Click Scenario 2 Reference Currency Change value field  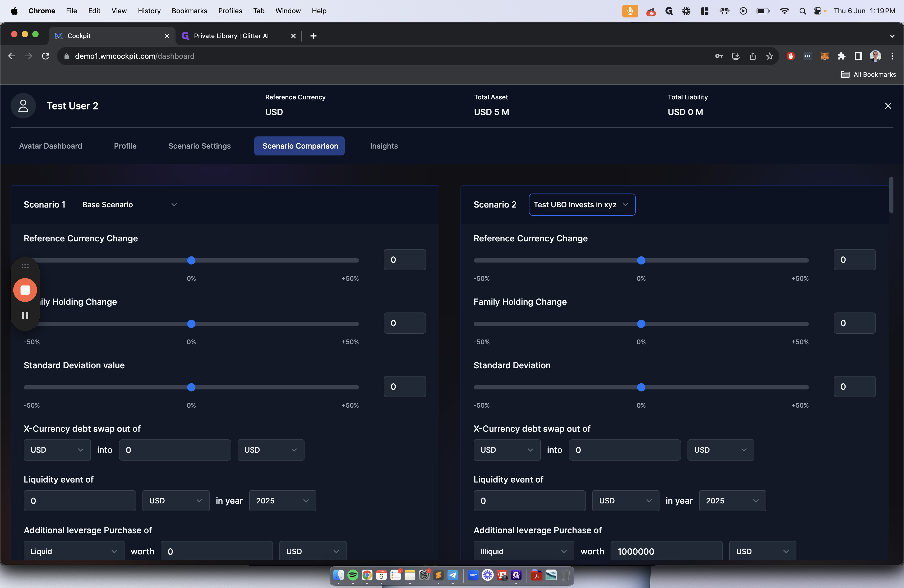tap(855, 259)
